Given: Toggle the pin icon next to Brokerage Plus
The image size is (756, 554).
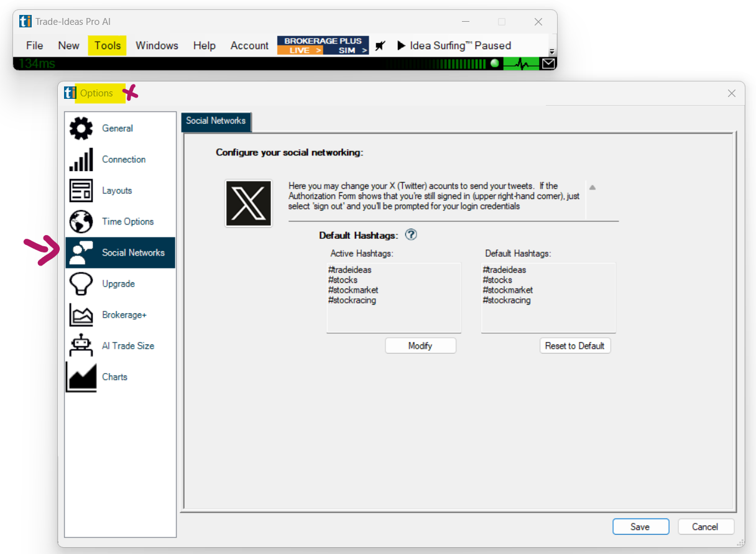Looking at the screenshot, I should tap(380, 45).
